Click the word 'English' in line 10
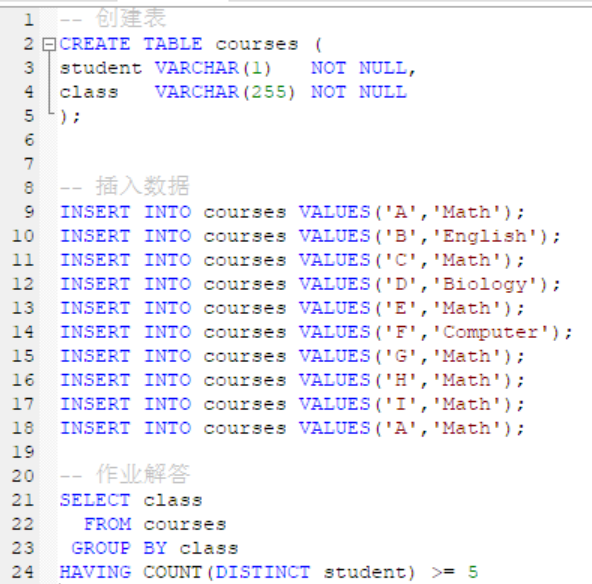Screen dimensions: 592x584 (x=484, y=236)
